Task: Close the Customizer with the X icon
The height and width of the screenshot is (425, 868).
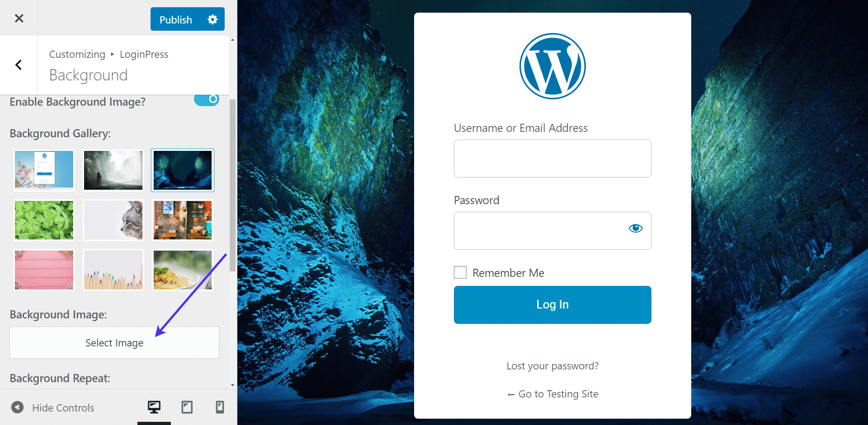Action: [x=19, y=18]
